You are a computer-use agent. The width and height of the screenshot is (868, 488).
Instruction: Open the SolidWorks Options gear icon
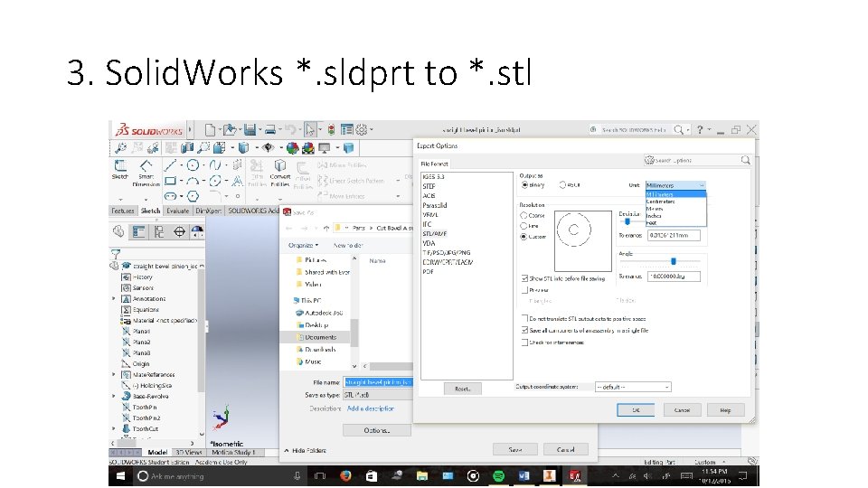click(x=362, y=130)
